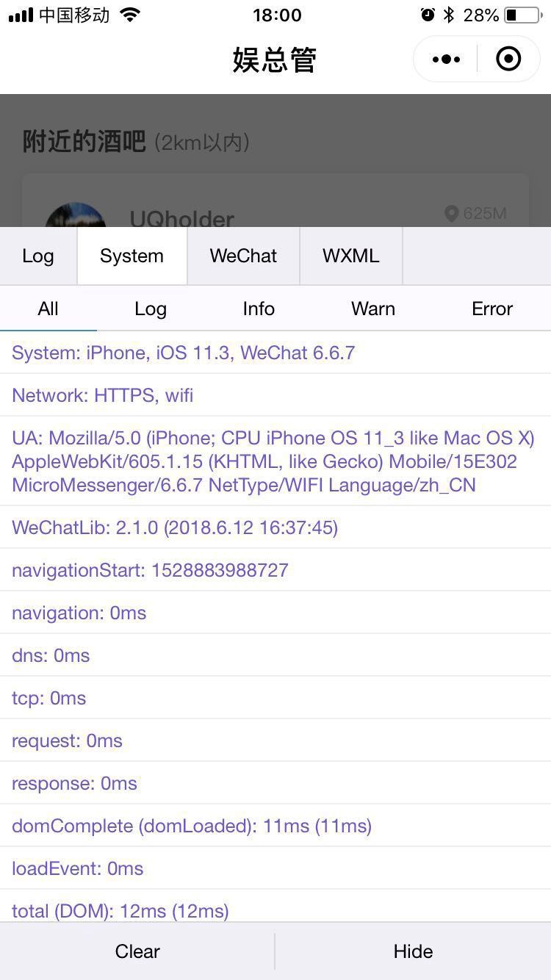The image size is (551, 980).
Task: Select the UA: Mozilla/5.0 row
Action: 275,461
